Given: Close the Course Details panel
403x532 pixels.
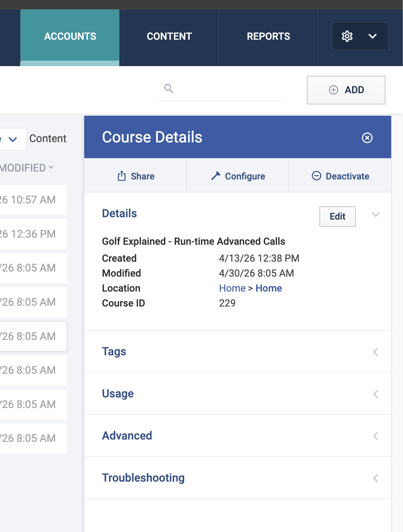Looking at the screenshot, I should [367, 138].
